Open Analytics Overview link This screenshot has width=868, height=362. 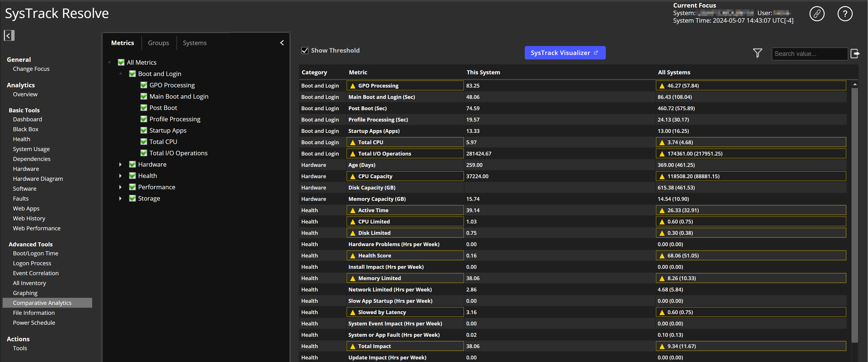(x=25, y=94)
